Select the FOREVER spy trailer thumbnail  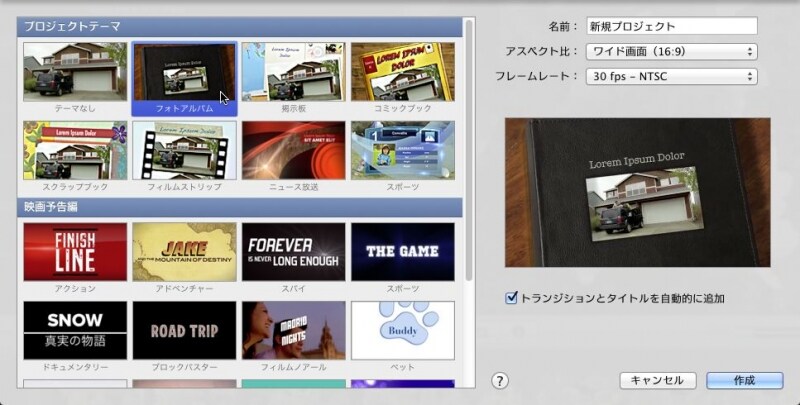pos(293,251)
